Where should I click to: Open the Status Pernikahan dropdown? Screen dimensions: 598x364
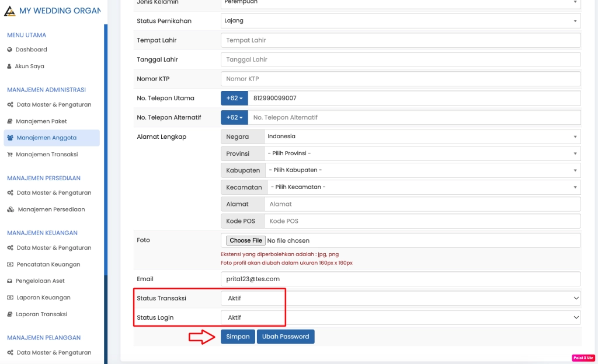401,21
